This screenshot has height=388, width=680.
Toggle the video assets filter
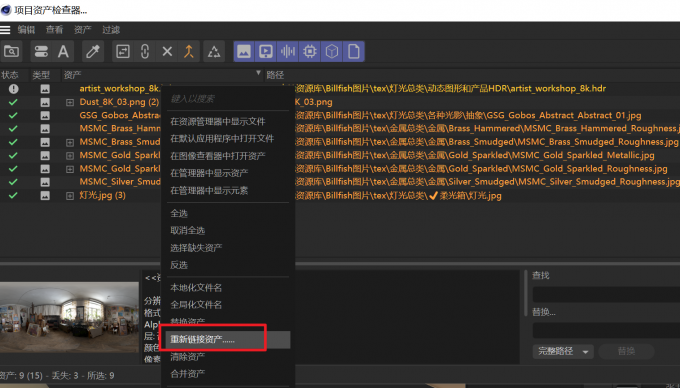click(x=266, y=52)
